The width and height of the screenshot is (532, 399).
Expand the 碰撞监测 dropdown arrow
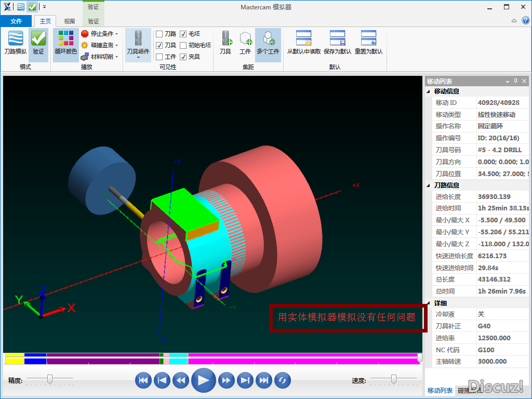coord(117,46)
